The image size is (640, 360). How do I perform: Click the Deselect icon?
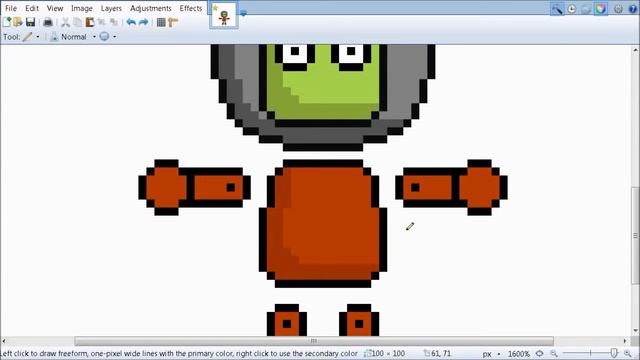(x=114, y=22)
